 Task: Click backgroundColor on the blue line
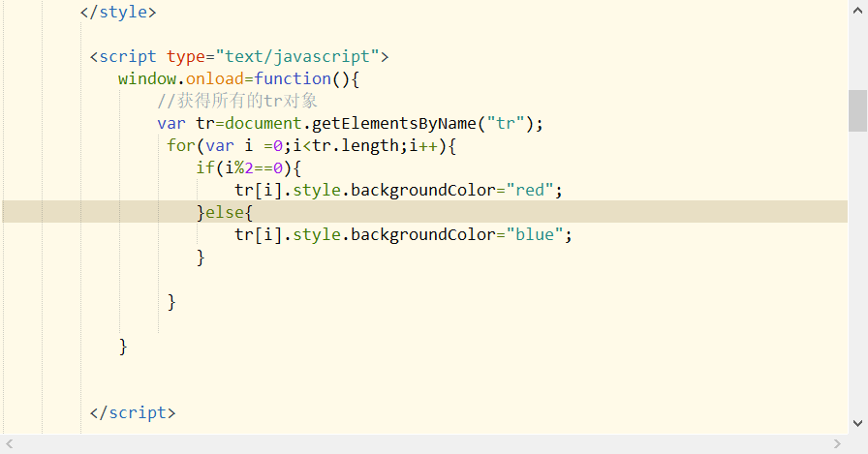pos(423,235)
